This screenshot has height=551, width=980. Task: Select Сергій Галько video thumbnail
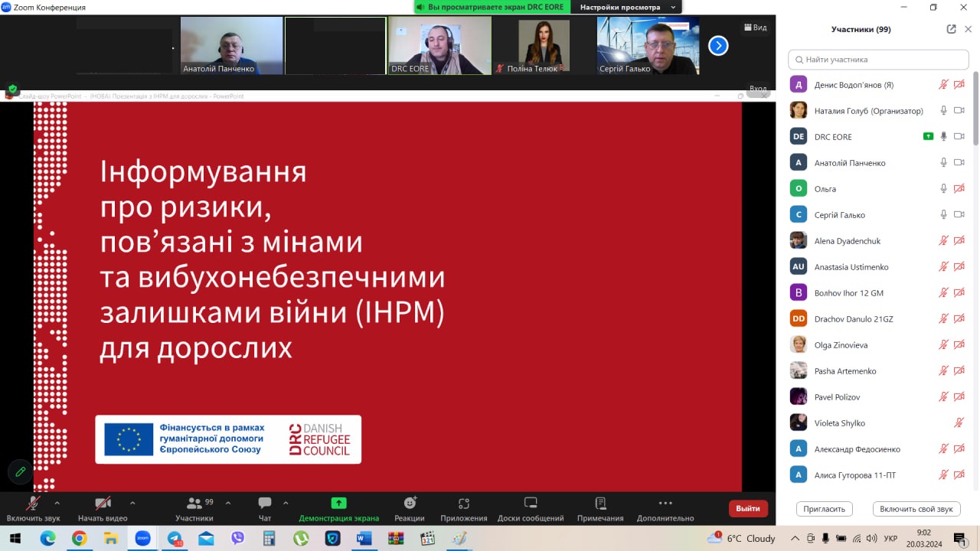click(648, 45)
